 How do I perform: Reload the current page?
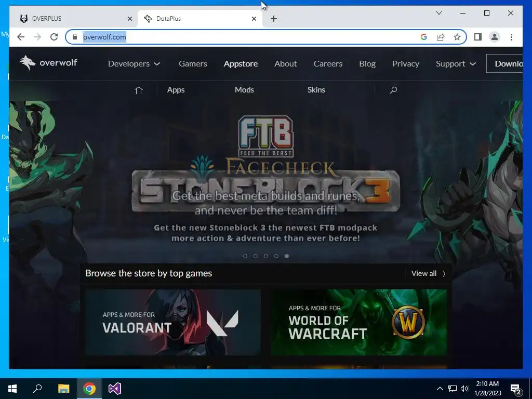point(54,37)
